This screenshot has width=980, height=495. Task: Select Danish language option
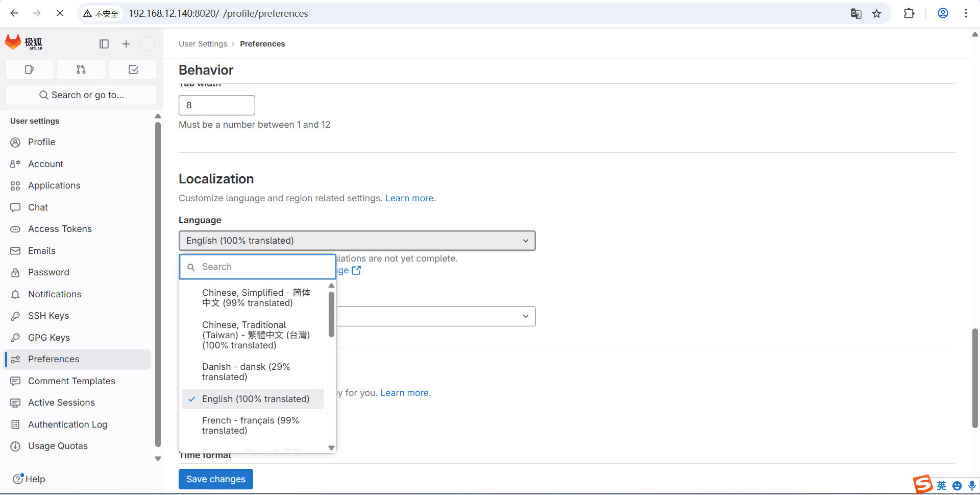click(x=246, y=372)
